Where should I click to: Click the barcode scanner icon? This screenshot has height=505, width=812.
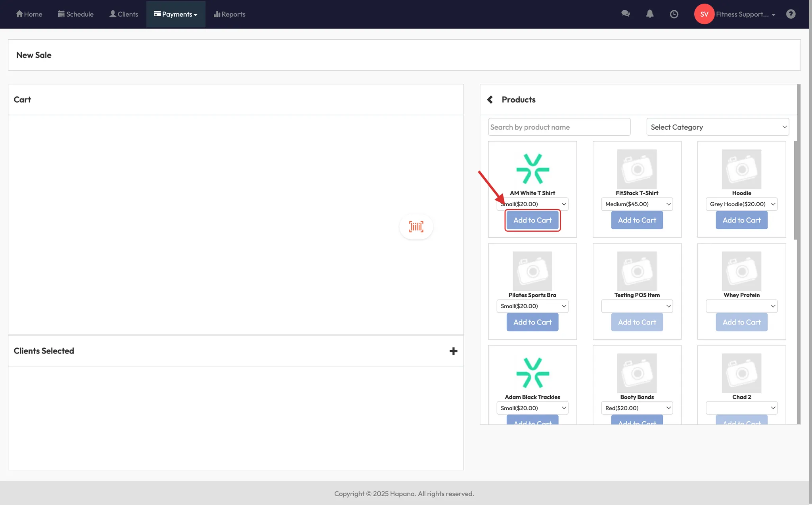point(416,227)
